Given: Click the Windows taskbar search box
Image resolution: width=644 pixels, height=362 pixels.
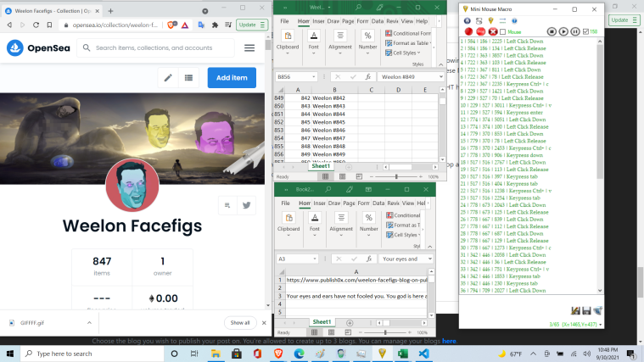Looking at the screenshot, I should pos(92,354).
